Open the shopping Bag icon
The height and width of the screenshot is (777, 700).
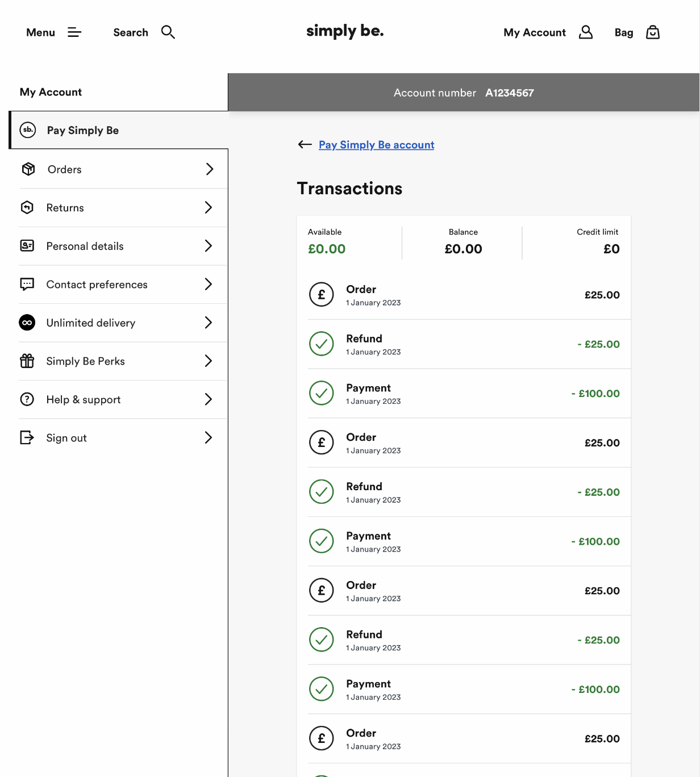coord(653,32)
